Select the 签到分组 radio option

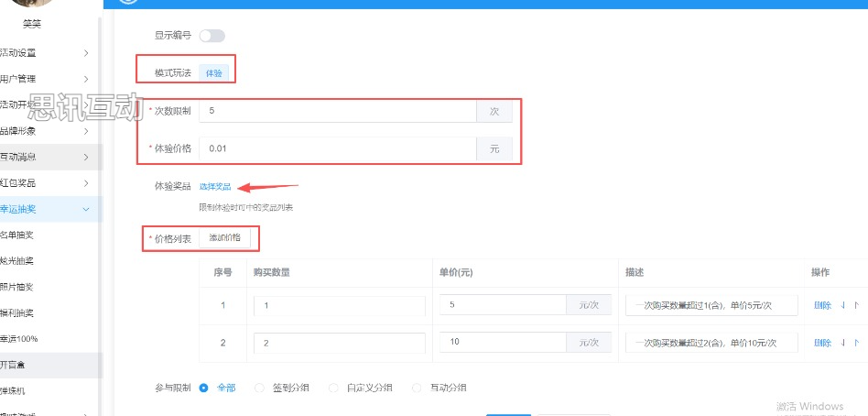pyautogui.click(x=260, y=388)
